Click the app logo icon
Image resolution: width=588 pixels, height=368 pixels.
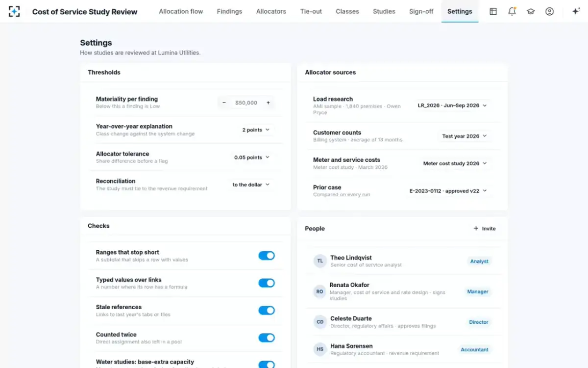[x=14, y=11]
